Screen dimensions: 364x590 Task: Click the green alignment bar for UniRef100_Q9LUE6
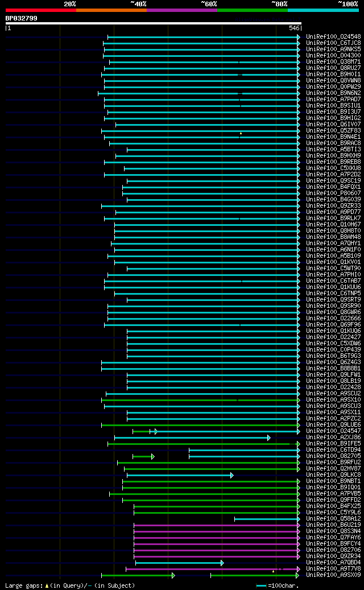(x=201, y=425)
